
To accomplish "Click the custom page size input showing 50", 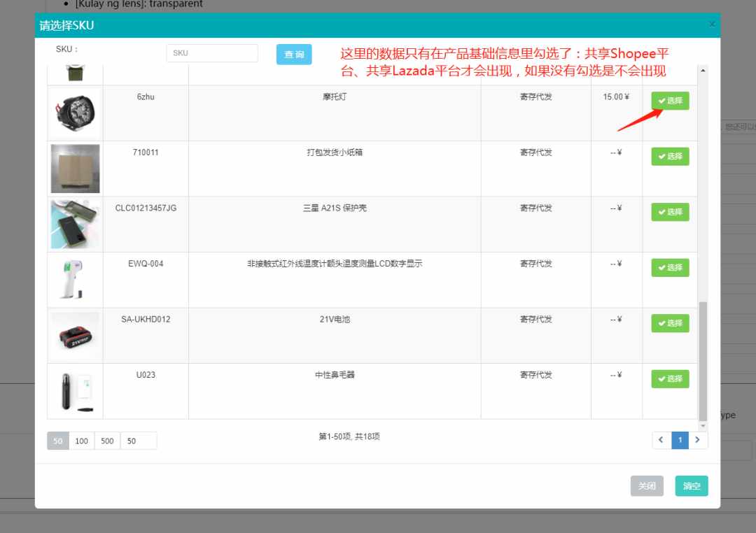I will tap(139, 441).
